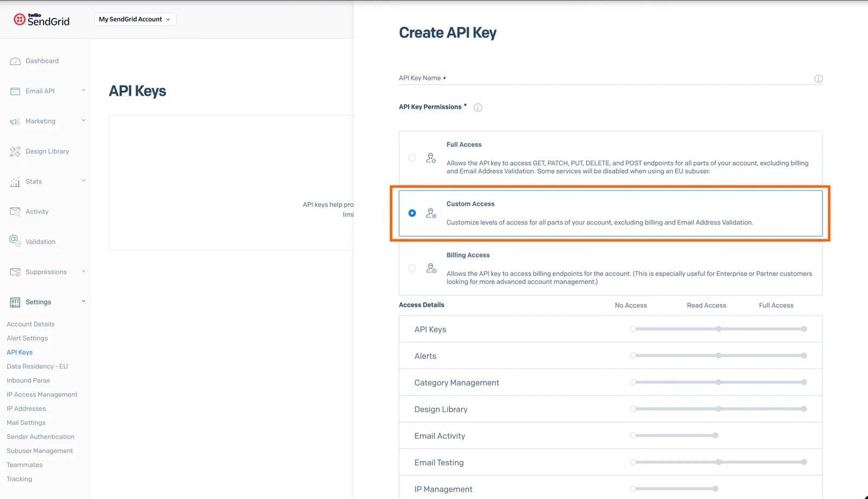Open Sender Authentication settings

click(40, 437)
